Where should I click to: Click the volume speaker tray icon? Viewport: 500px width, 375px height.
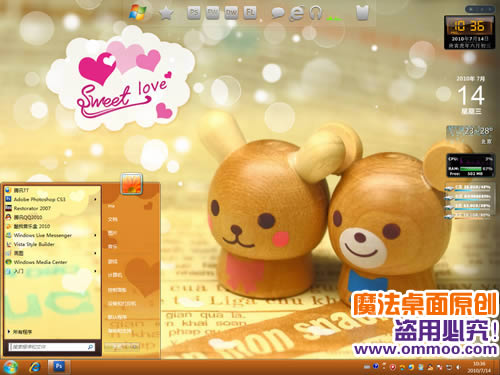point(458,367)
